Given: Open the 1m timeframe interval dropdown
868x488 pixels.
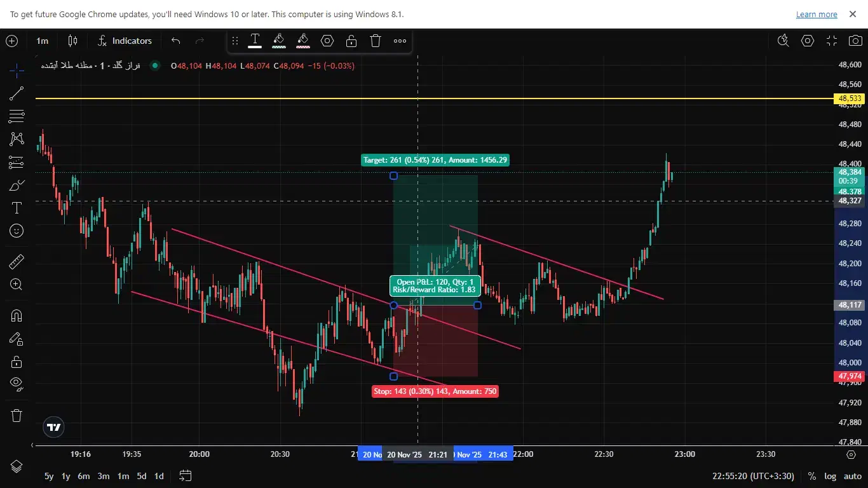Looking at the screenshot, I should point(42,41).
